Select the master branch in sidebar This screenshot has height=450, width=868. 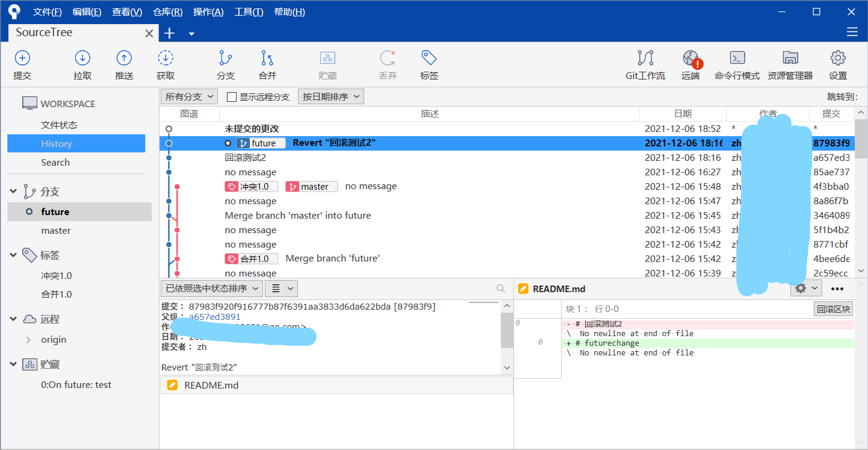(x=56, y=231)
